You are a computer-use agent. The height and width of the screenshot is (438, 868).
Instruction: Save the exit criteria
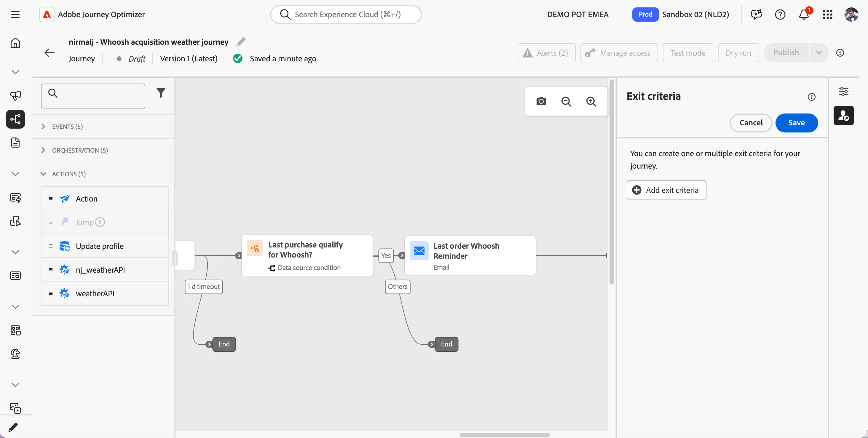click(x=797, y=123)
